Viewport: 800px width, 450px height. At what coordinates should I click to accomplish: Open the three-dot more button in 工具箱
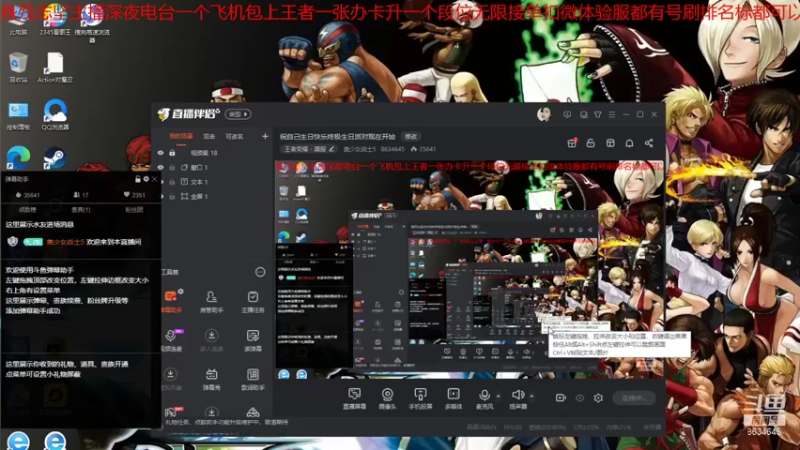click(260, 272)
